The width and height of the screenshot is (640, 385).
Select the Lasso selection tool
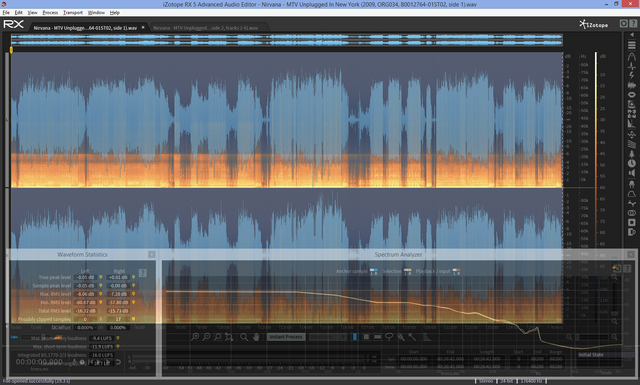click(389, 337)
